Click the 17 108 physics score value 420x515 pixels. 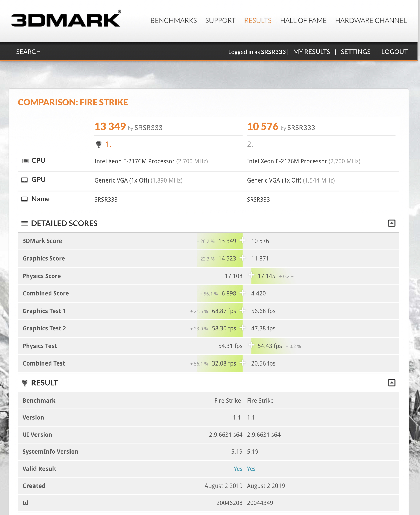pos(233,276)
